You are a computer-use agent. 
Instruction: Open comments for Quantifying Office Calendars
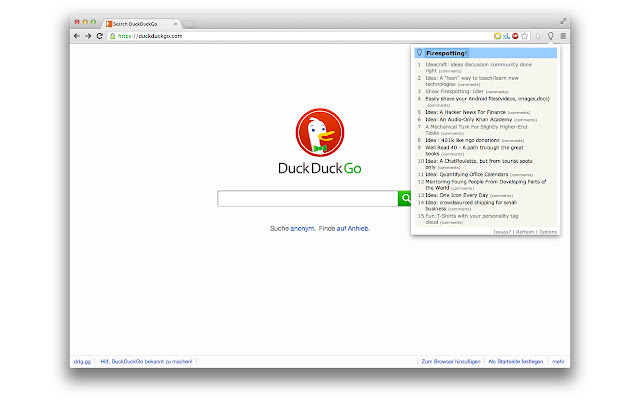[x=521, y=175]
